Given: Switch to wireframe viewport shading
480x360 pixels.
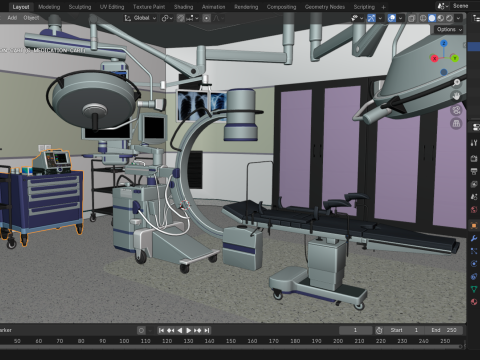Looking at the screenshot, I should [423, 18].
